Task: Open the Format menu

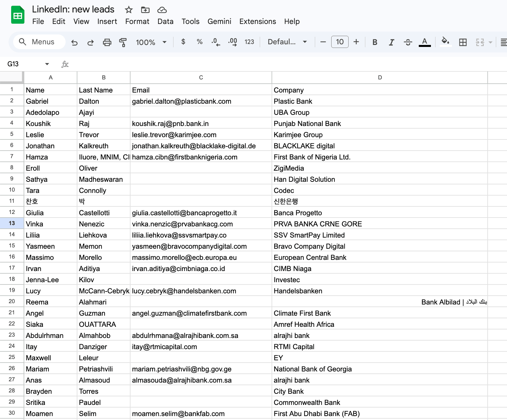Action: pyautogui.click(x=137, y=21)
